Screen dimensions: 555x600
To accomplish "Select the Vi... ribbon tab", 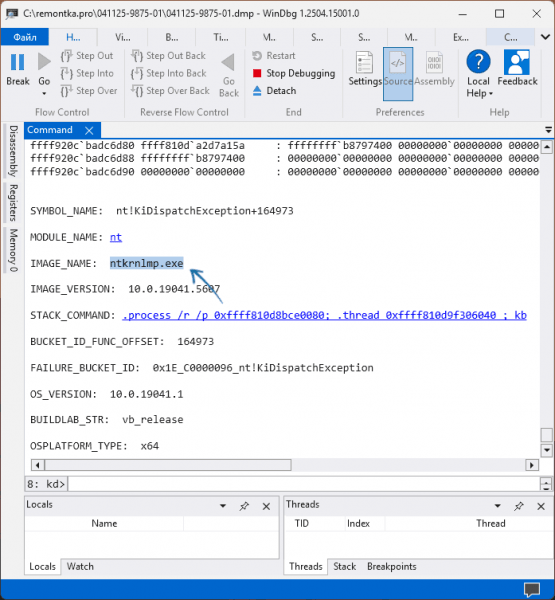I will click(122, 38).
